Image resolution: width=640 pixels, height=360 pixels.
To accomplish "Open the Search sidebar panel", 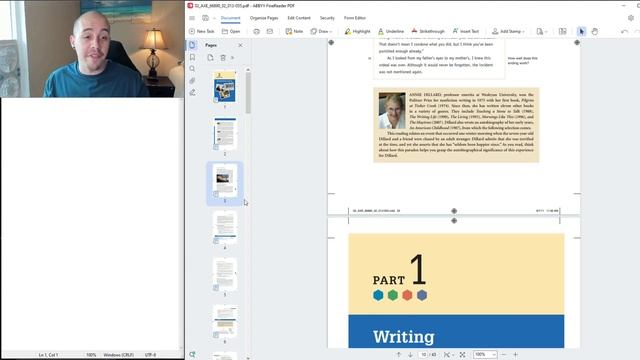I will click(x=192, y=69).
